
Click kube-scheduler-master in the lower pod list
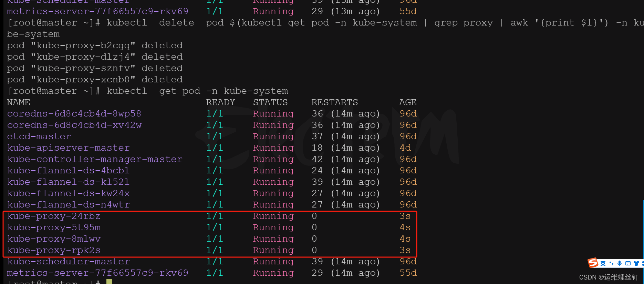68,262
